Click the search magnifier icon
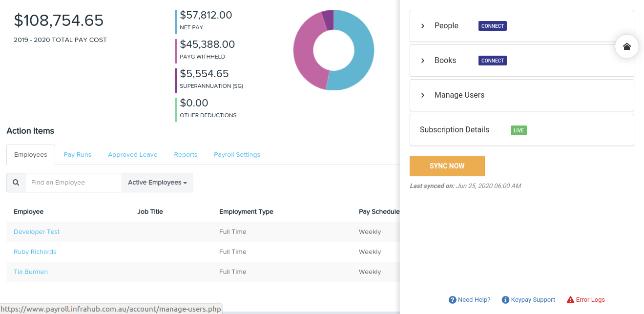644x314 pixels. 16,182
